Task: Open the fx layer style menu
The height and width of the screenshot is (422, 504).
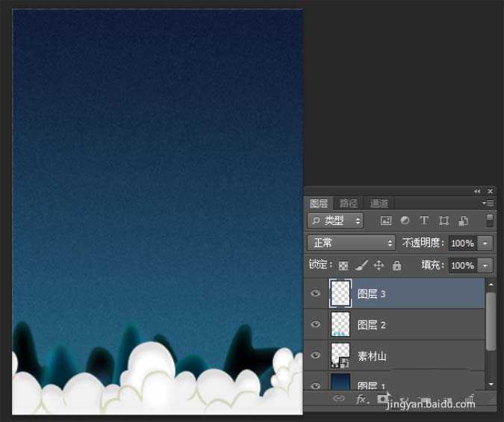Action: (361, 400)
